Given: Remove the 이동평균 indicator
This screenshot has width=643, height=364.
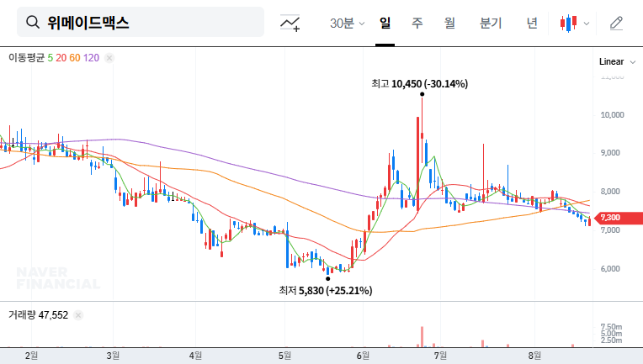Looking at the screenshot, I should [x=109, y=58].
